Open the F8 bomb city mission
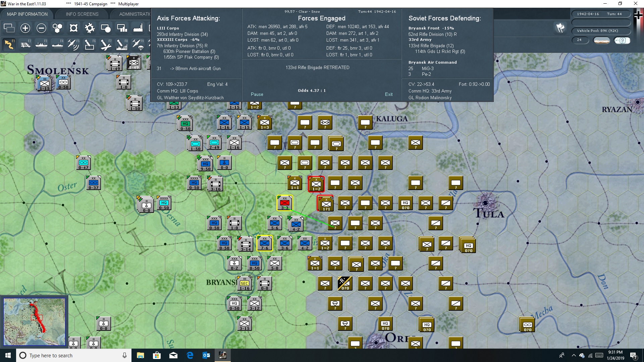The height and width of the screenshot is (362, 644). coord(122,44)
